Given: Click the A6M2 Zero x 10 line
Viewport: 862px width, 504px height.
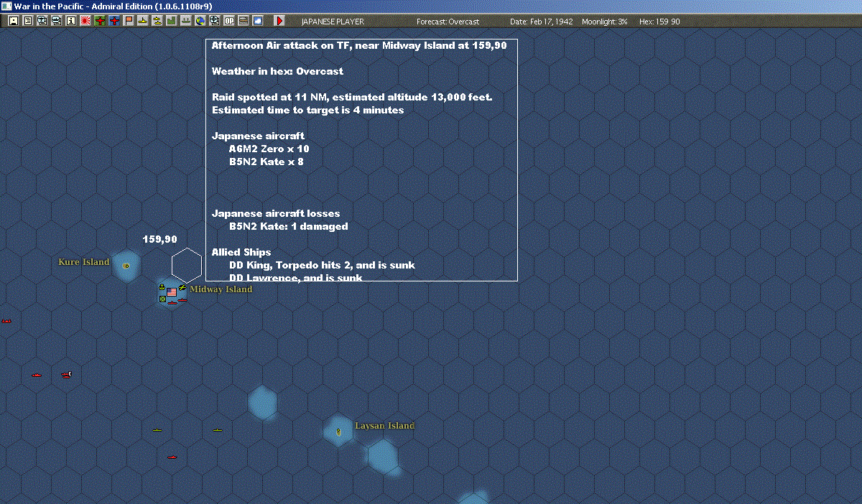Looking at the screenshot, I should (x=269, y=149).
